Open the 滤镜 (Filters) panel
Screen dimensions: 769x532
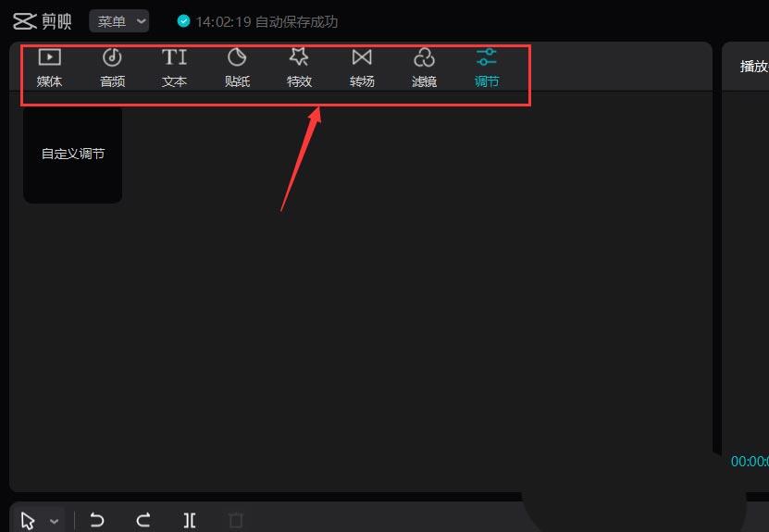click(424, 68)
